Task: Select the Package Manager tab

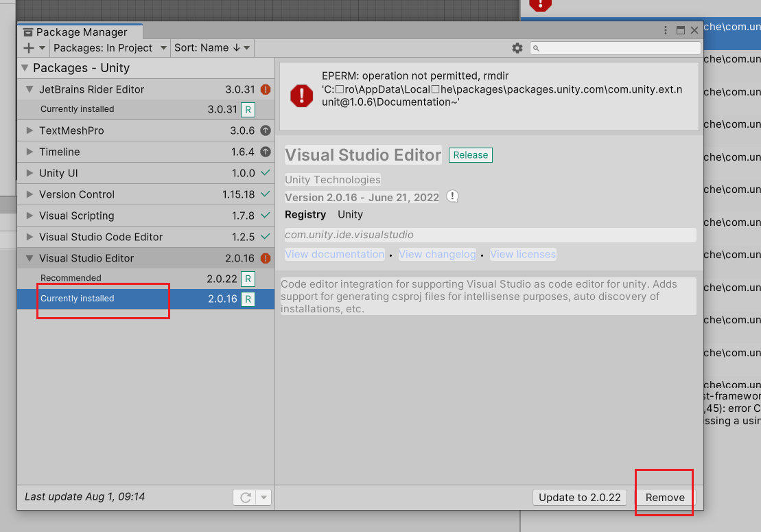Action: (80, 32)
